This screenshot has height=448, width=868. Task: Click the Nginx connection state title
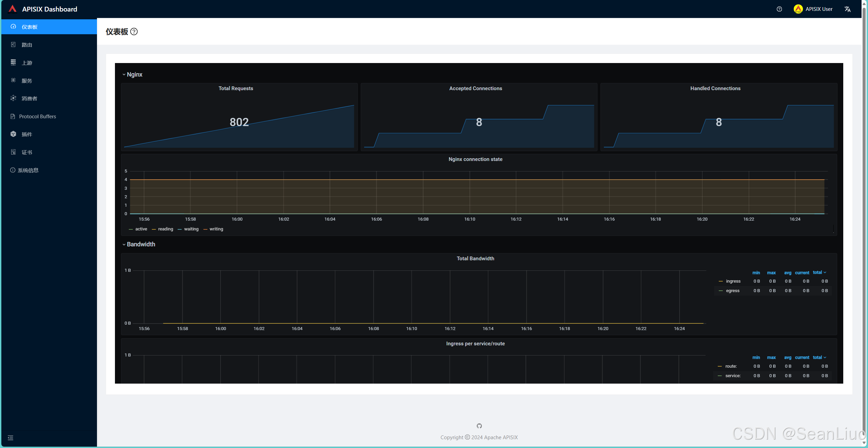pyautogui.click(x=475, y=159)
